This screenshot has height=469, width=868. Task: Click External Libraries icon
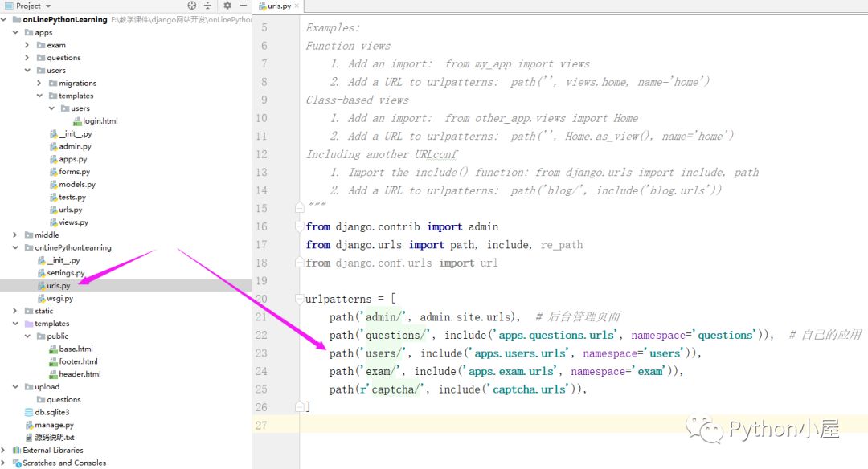pyautogui.click(x=17, y=450)
